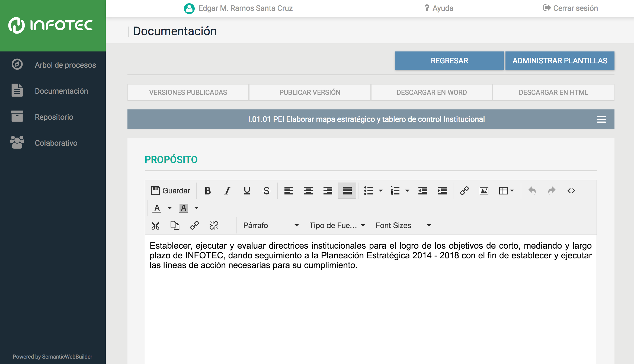The height and width of the screenshot is (364, 634).
Task: Insert an image
Action: (x=484, y=191)
